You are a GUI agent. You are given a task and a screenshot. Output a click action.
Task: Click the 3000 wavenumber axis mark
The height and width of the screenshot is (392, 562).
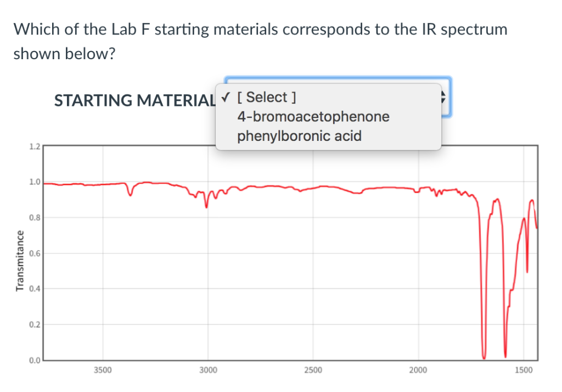[208, 371]
